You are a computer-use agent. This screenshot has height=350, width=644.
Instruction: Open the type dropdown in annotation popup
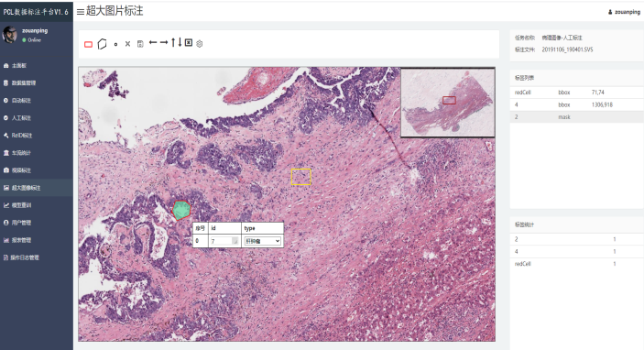(262, 241)
